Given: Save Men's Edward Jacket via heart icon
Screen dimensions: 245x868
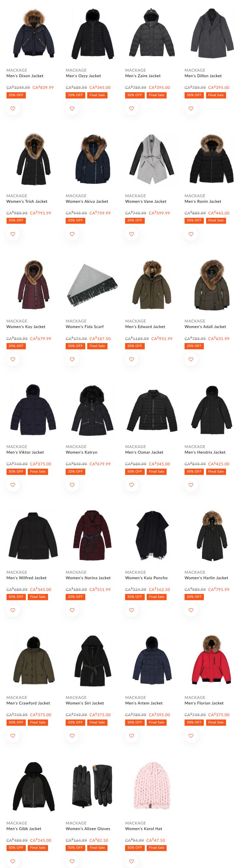Looking at the screenshot, I should pyautogui.click(x=132, y=359).
